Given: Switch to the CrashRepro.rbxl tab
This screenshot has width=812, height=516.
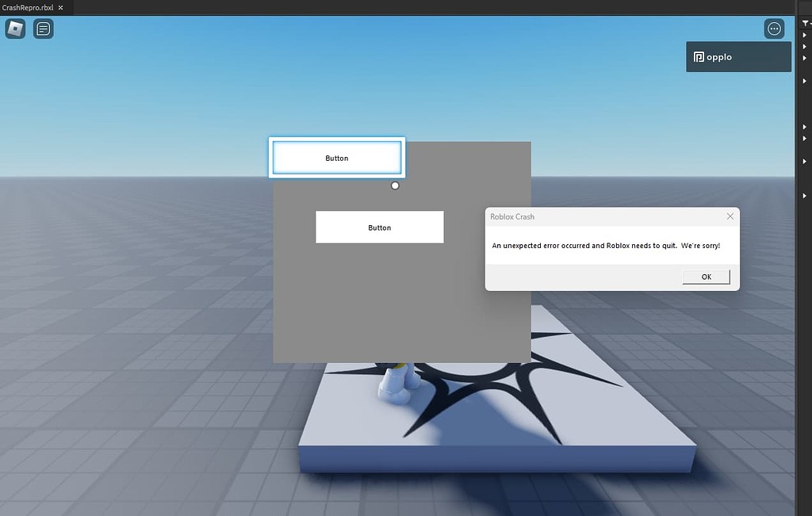Looking at the screenshot, I should [28, 7].
